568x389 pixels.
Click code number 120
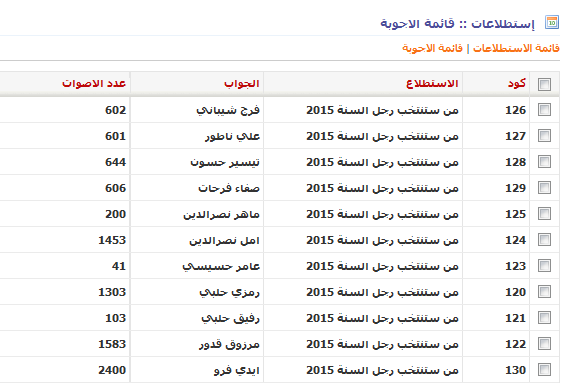(515, 292)
